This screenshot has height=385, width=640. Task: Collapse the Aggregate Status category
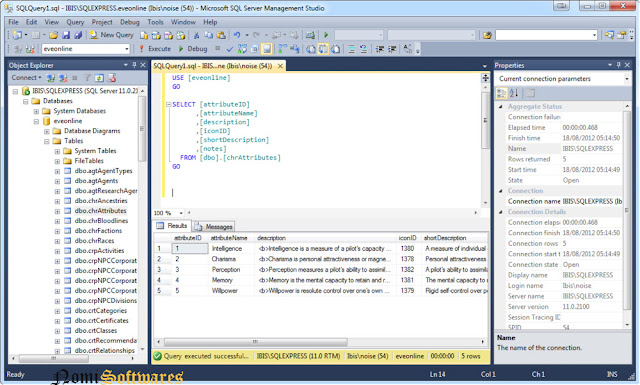pos(501,107)
